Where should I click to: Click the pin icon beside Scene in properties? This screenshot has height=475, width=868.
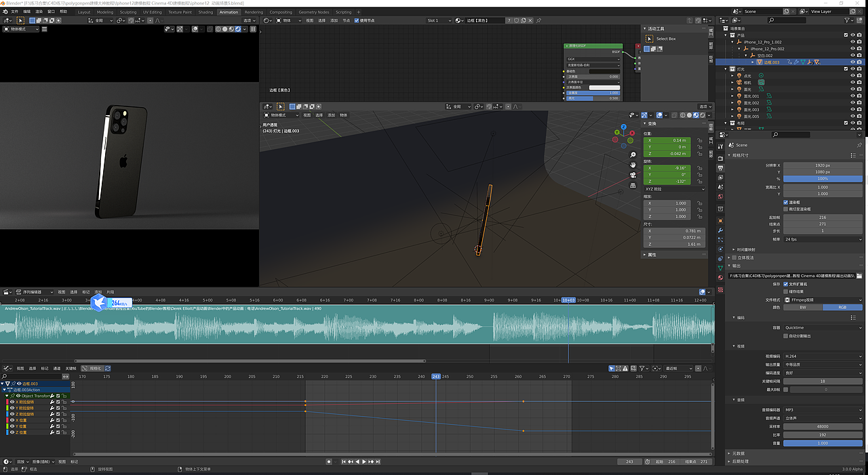coord(859,145)
